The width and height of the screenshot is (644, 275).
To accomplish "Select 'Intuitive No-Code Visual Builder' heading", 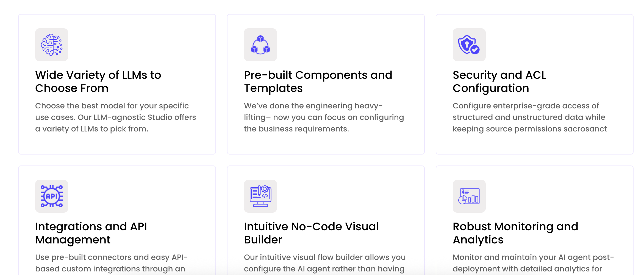I will [x=311, y=233].
